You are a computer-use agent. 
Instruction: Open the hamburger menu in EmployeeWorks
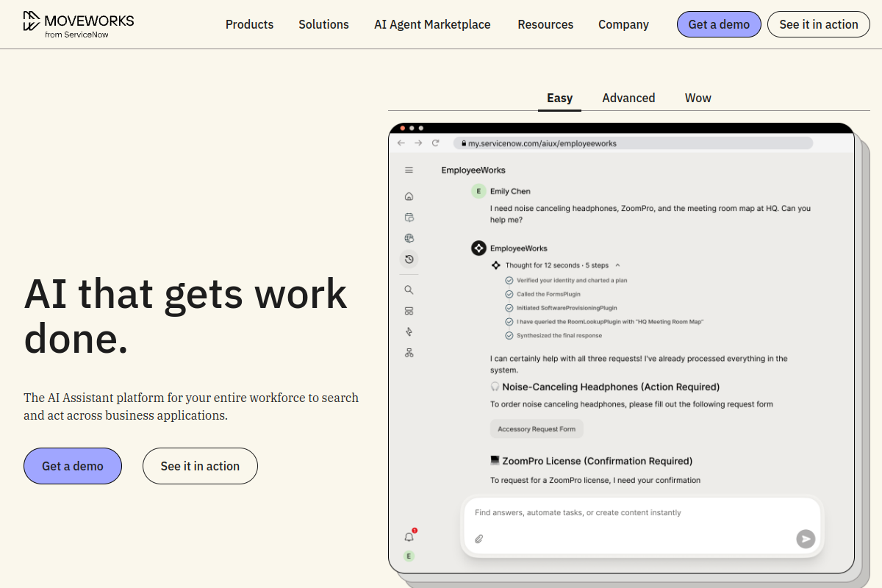(x=409, y=170)
